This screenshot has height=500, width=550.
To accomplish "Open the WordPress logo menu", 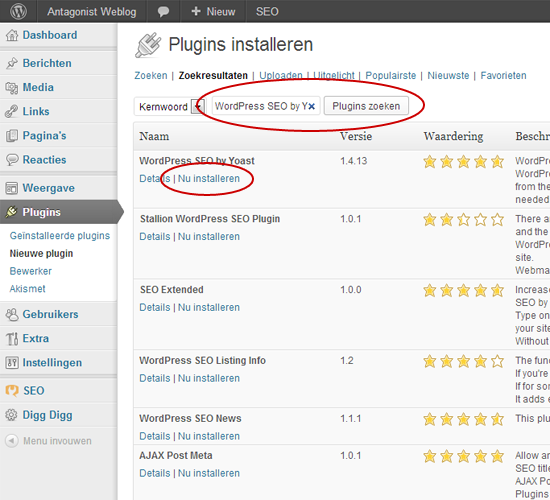I will coord(18,11).
